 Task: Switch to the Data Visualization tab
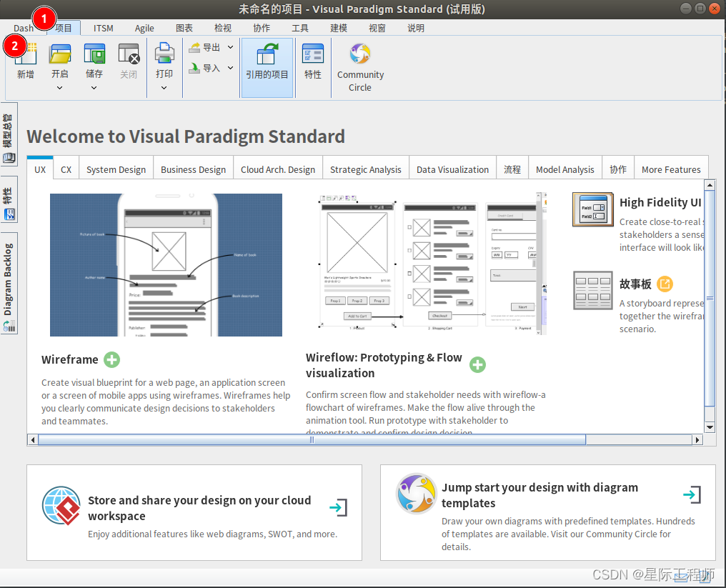point(453,169)
